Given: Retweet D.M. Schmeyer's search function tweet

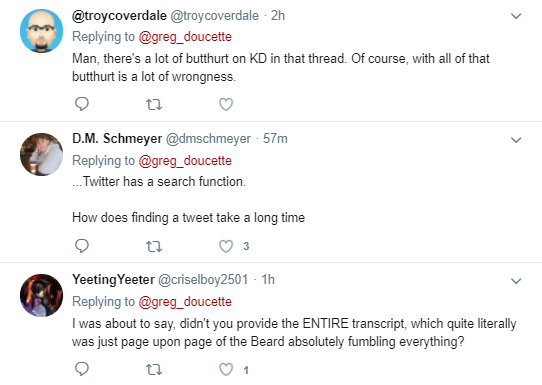Looking at the screenshot, I should (154, 246).
